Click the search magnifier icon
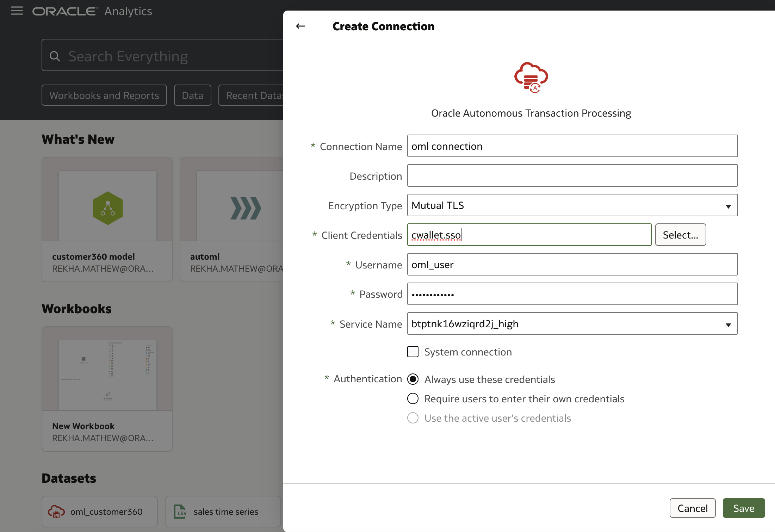 point(55,56)
